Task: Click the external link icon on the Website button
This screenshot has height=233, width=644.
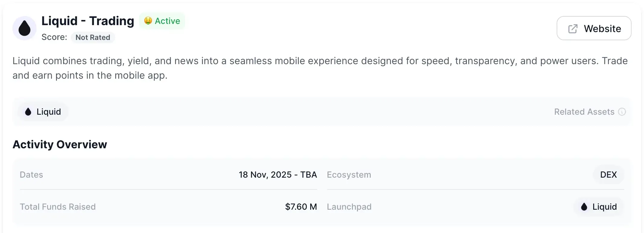Action: point(573,29)
